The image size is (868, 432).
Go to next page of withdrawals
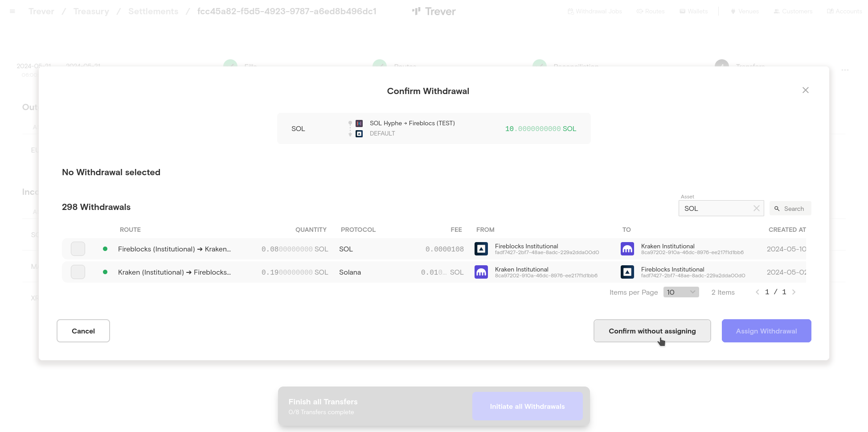[x=794, y=292]
